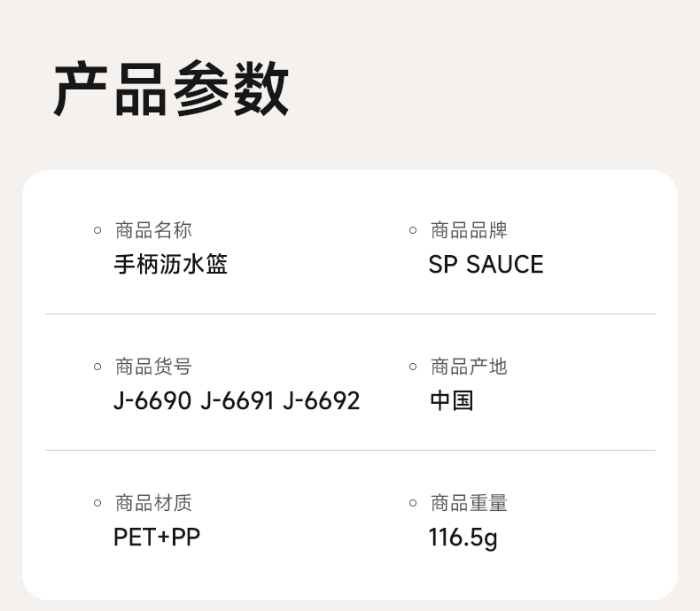Viewport: 700px width, 611px height.
Task: Click the bullet beside 商品名称
Action: pos(97,230)
